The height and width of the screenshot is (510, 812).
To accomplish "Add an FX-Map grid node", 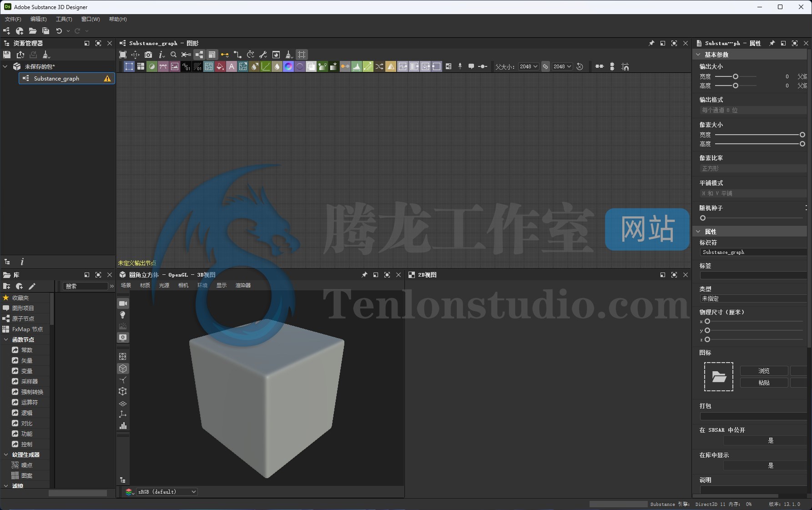I will 141,66.
